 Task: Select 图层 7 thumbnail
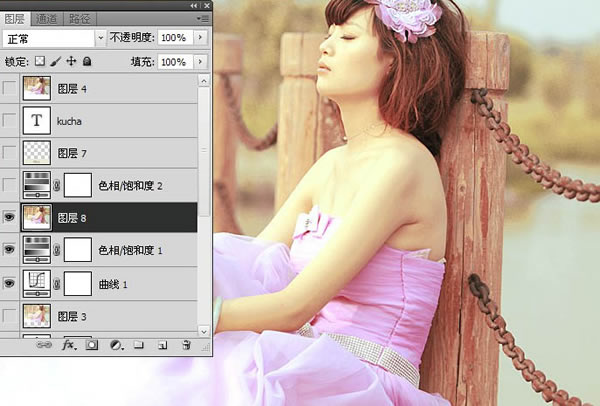36,153
